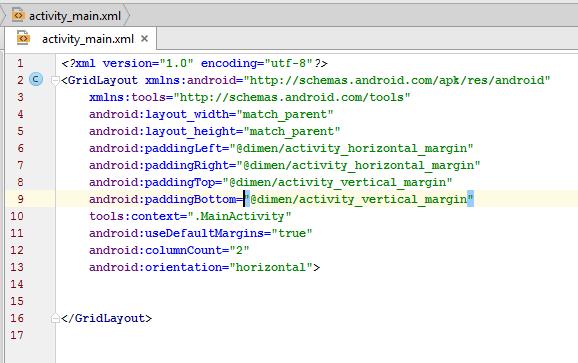Close the activity_main.xml editor tab

point(144,38)
